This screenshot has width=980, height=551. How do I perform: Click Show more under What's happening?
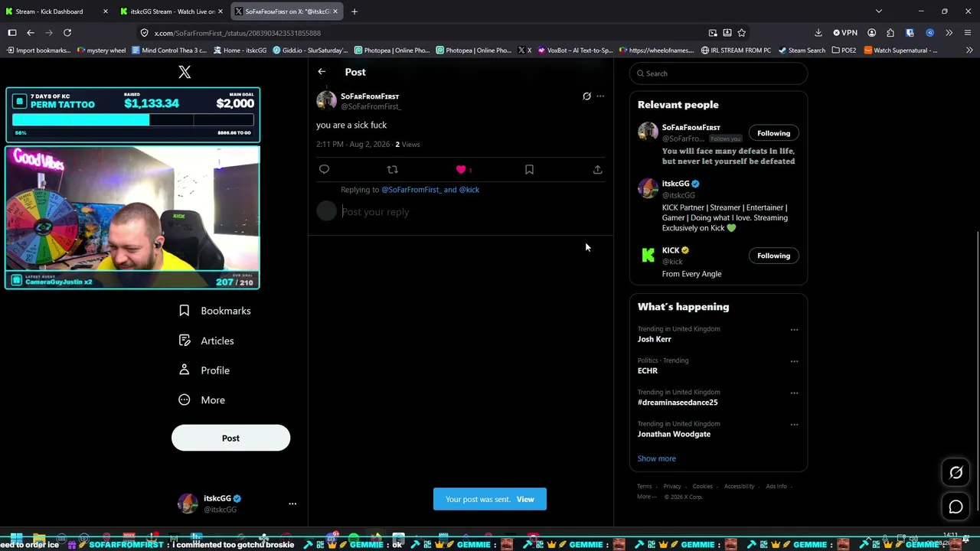pos(657,458)
